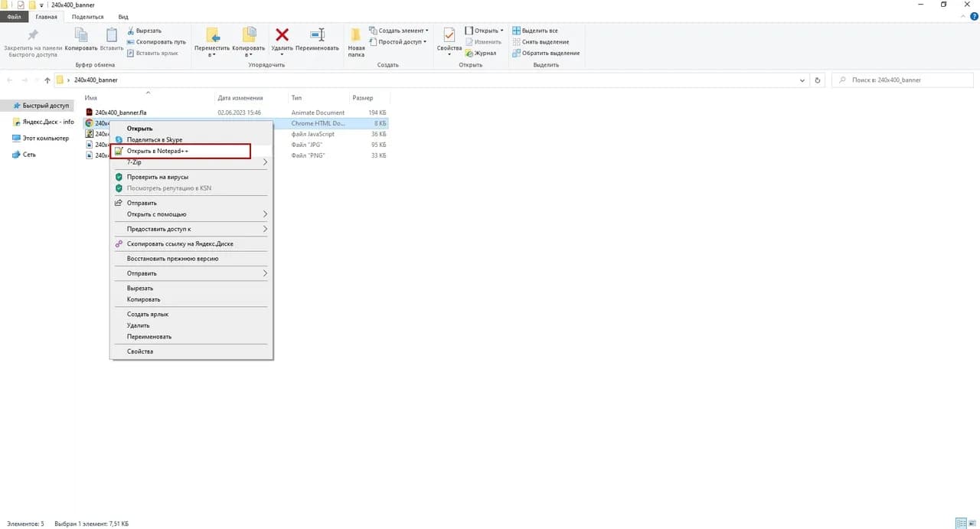
Task: Choose Открыть in context menu
Action: tap(191, 129)
